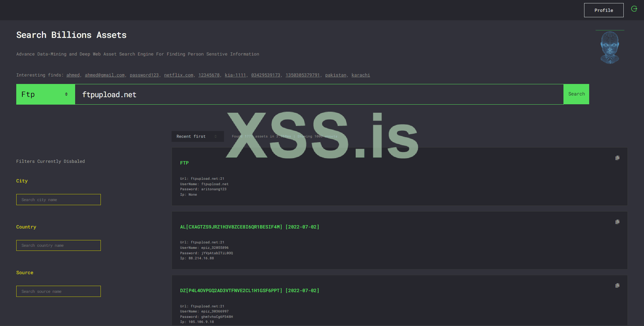The width and height of the screenshot is (644, 326).
Task: Click the green Search button
Action: 576,94
